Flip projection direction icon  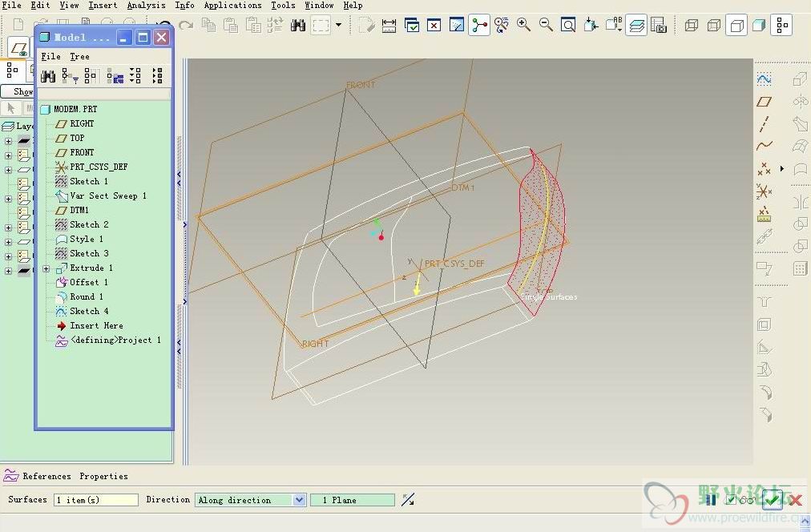(408, 500)
